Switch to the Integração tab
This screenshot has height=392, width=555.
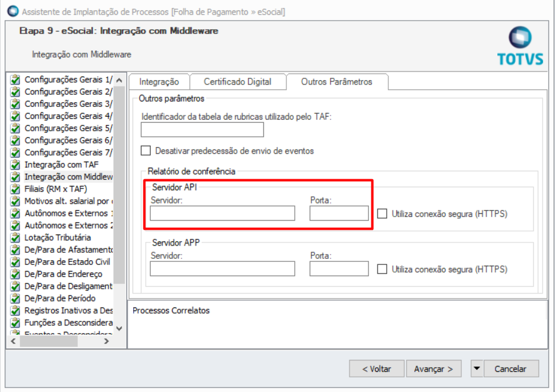click(x=159, y=81)
